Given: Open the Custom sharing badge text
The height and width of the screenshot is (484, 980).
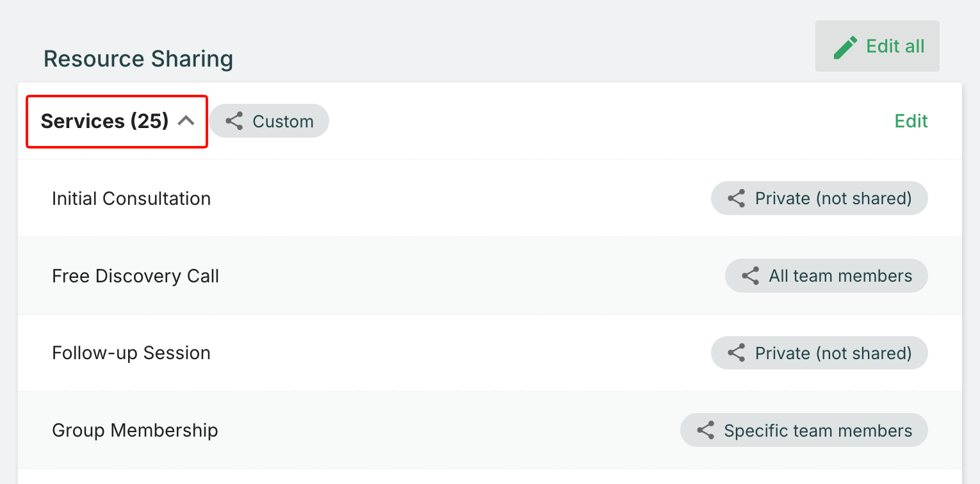Looking at the screenshot, I should pos(283,122).
